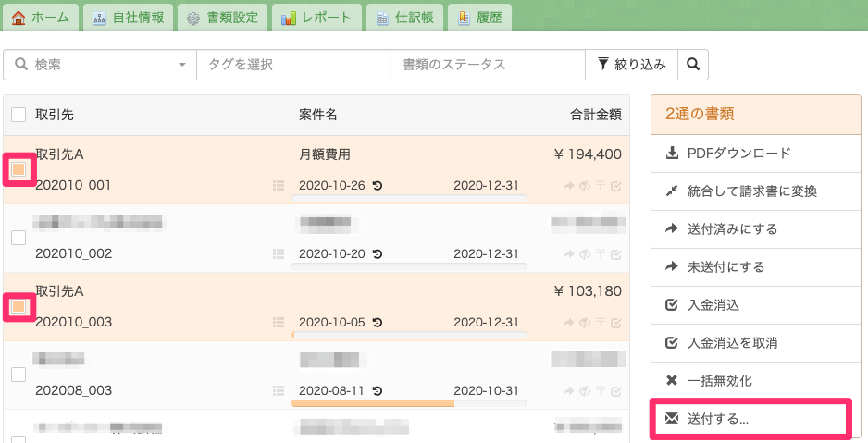The height and width of the screenshot is (443, 868).
Task: Open the レポート tab
Action: pyautogui.click(x=316, y=18)
